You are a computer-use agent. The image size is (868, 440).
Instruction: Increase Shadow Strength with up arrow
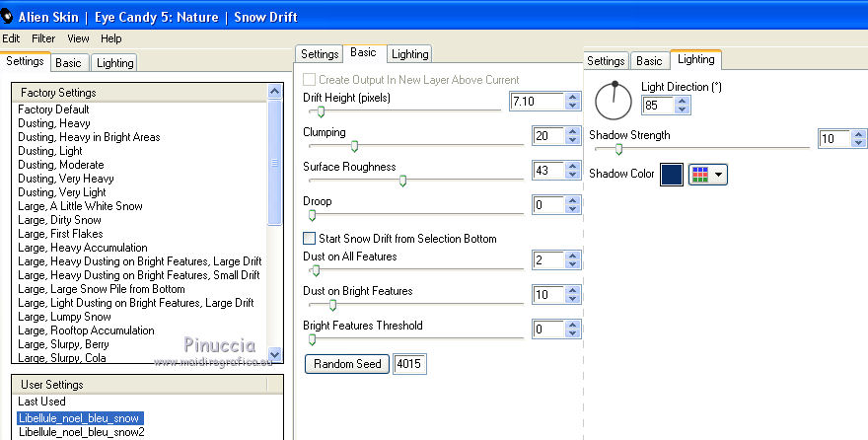858,134
